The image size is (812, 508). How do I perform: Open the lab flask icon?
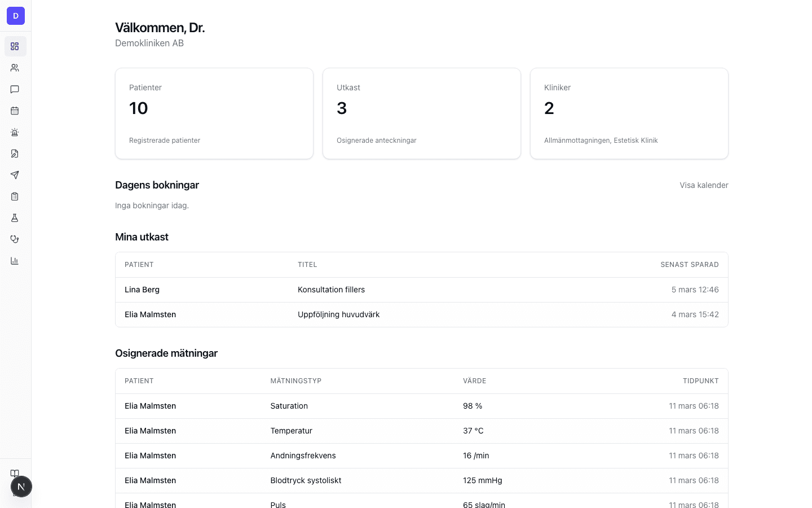[15, 217]
